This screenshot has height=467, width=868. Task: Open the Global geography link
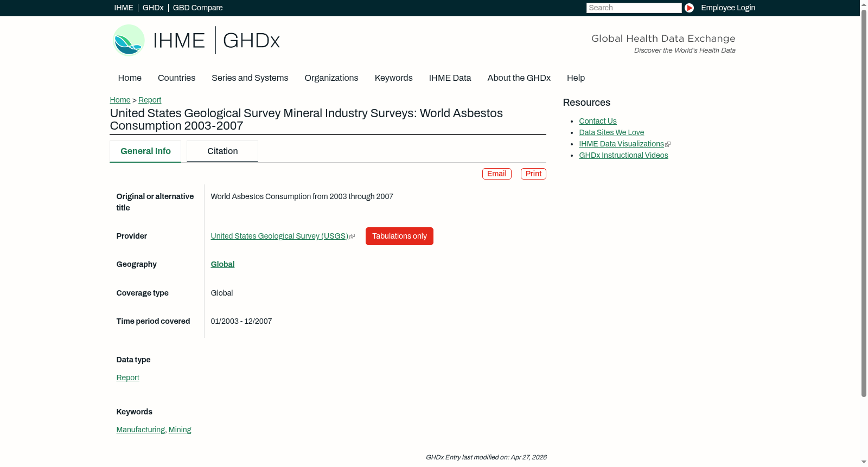(x=222, y=264)
